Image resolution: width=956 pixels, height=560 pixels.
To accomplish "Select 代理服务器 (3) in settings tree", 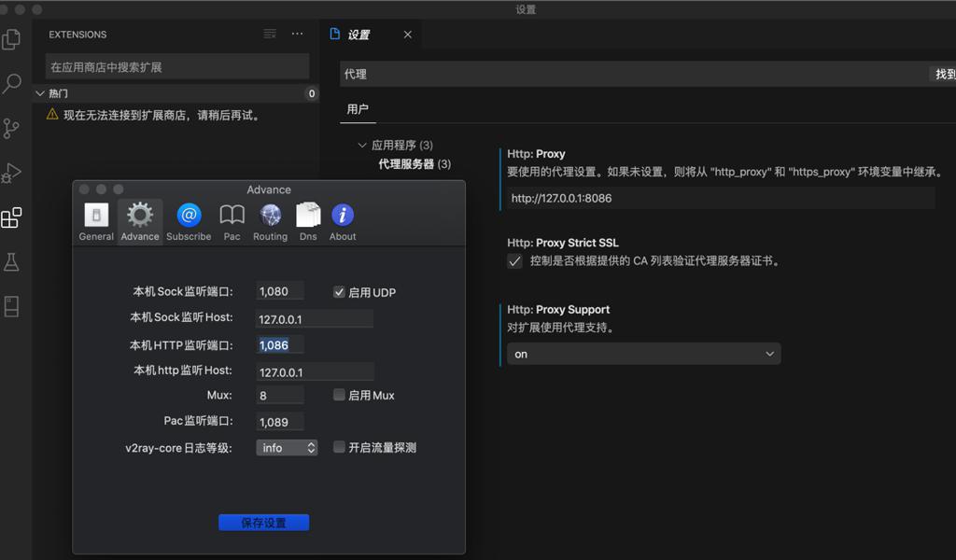I will [x=415, y=164].
